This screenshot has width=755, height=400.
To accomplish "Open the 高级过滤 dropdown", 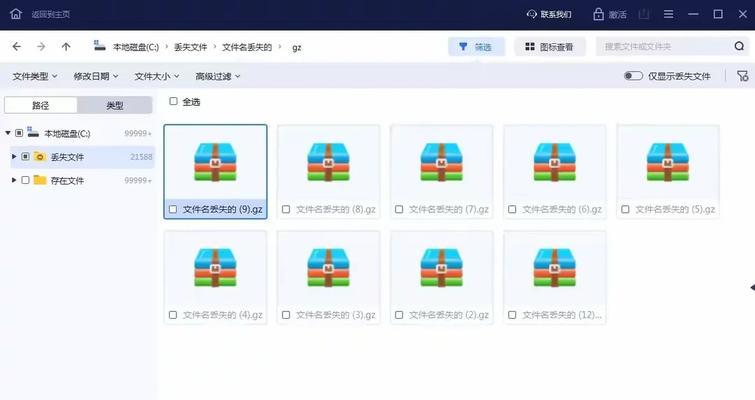I will (218, 76).
